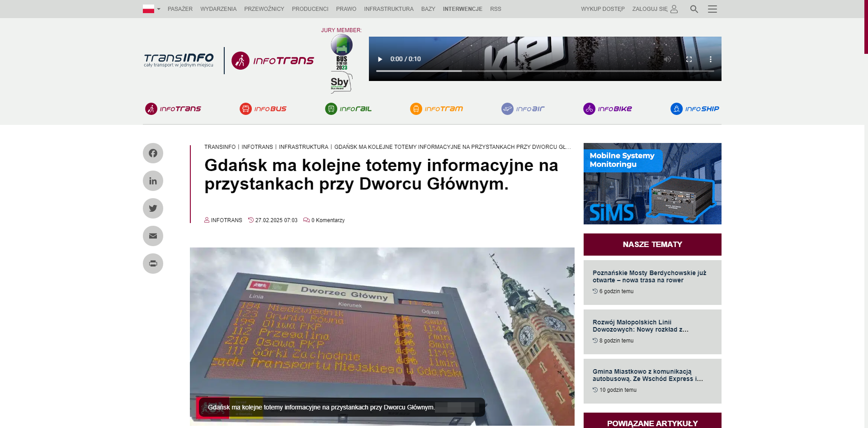This screenshot has height=428, width=868.
Task: Open the Infrastruktura menu item
Action: pyautogui.click(x=388, y=9)
